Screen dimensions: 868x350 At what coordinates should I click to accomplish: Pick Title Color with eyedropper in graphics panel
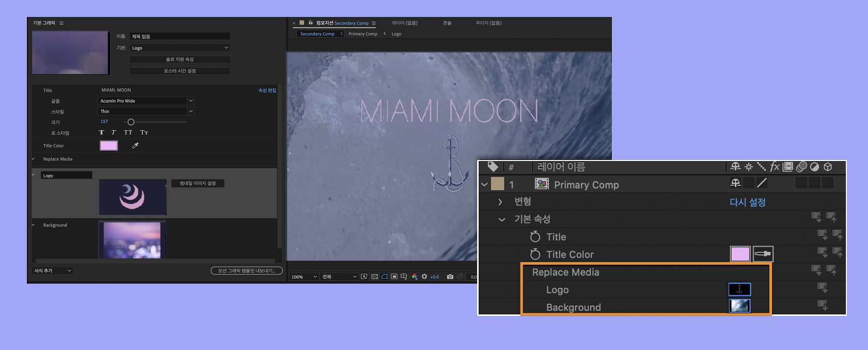click(x=135, y=146)
